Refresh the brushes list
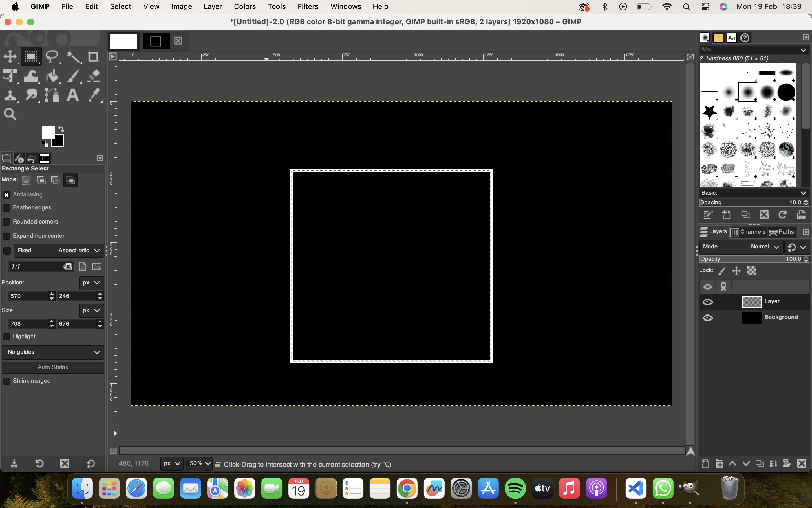The width and height of the screenshot is (812, 508). 782,215
